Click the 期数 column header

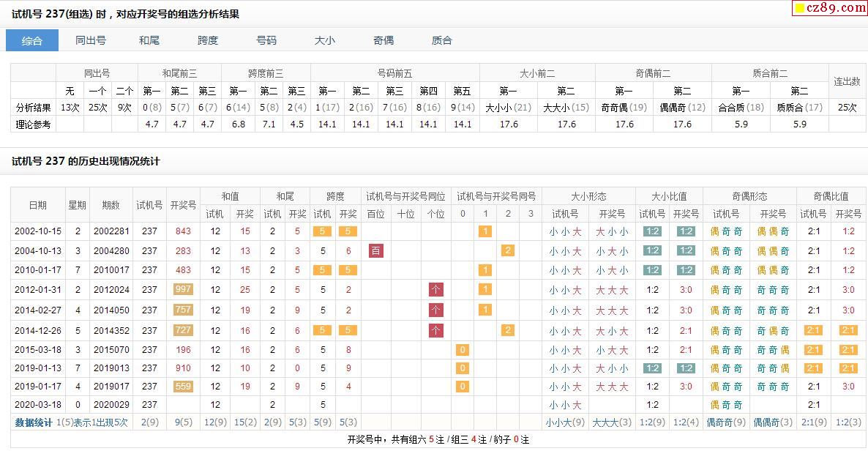pyautogui.click(x=111, y=205)
